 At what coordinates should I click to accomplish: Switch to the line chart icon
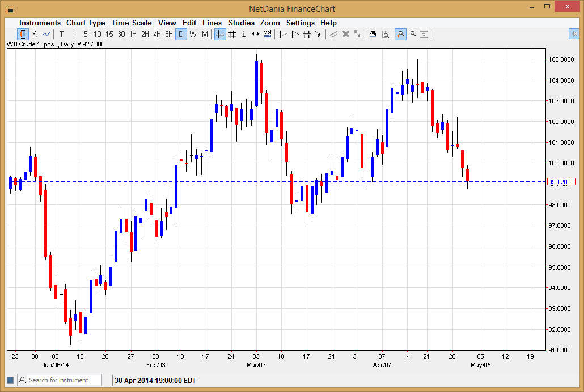(x=46, y=35)
